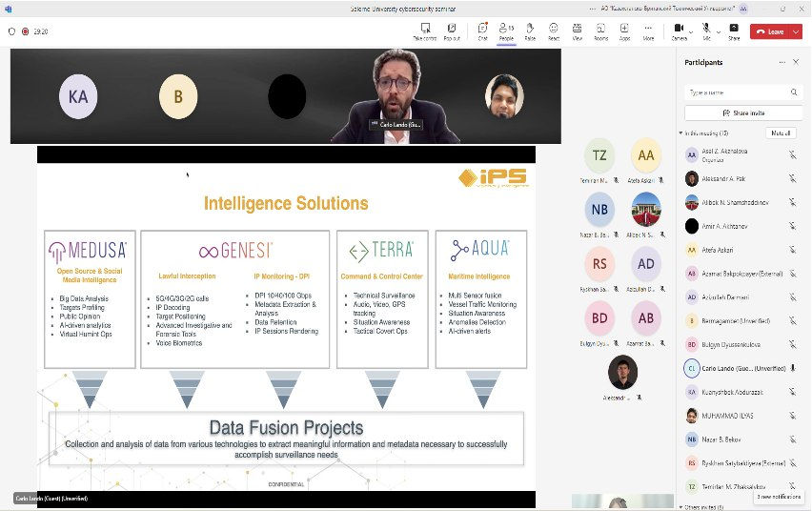Click the Mute all button
Viewport: 812px width, 511px height.
coord(781,133)
